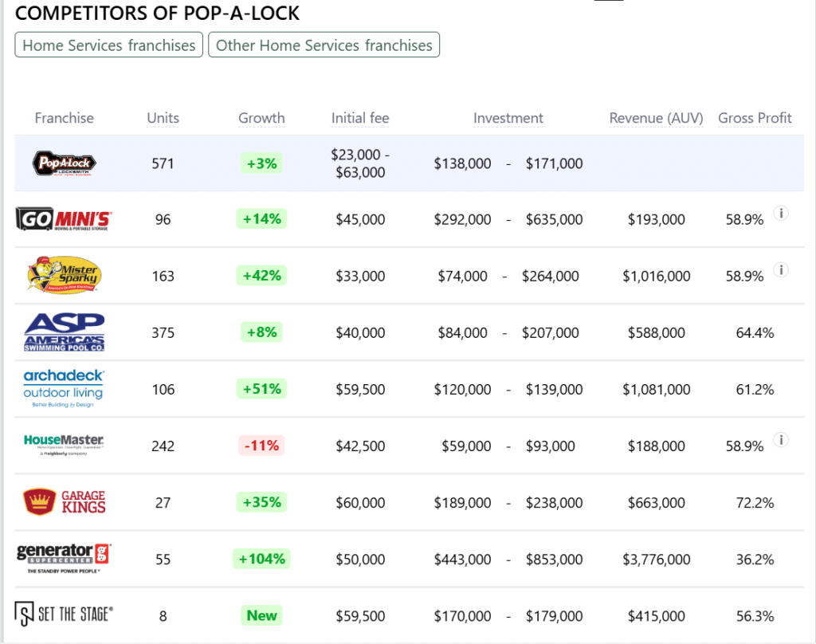Sort table by Growth column
816x644 pixels.
click(261, 118)
